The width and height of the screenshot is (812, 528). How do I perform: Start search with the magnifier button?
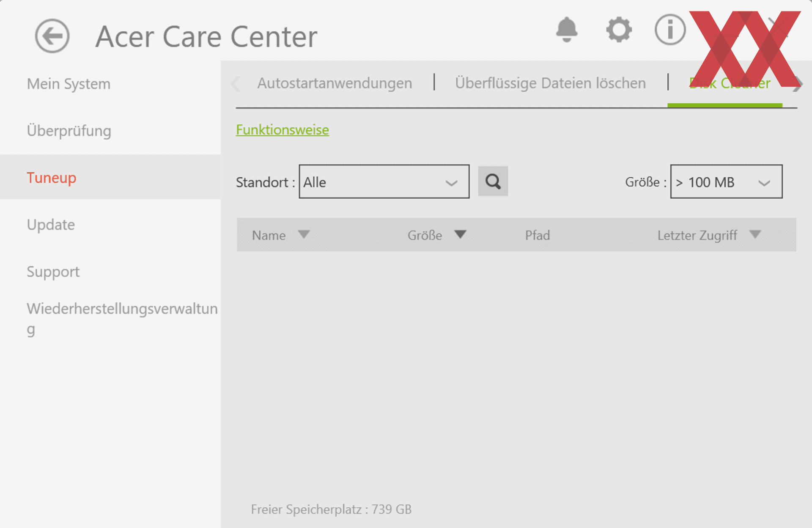[x=493, y=181]
